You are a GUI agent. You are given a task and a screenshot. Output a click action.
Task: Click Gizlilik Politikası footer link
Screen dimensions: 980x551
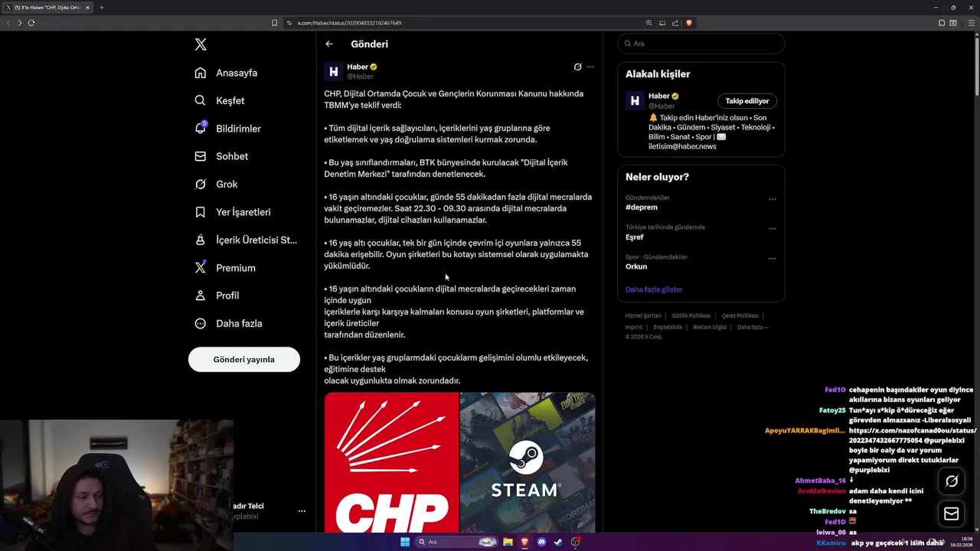691,315
